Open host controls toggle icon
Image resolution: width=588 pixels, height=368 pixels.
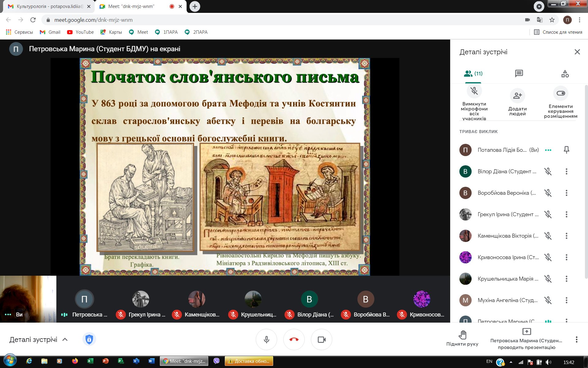pos(561,93)
